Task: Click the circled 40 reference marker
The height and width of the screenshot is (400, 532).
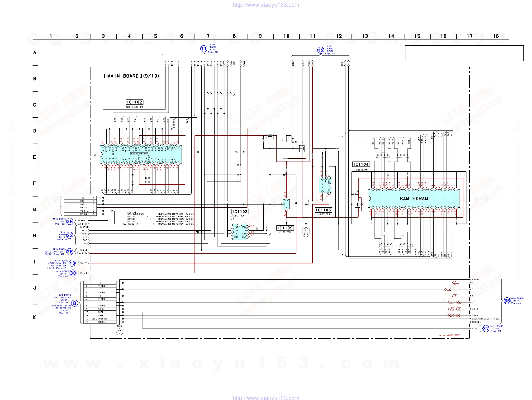Action: coord(72,263)
